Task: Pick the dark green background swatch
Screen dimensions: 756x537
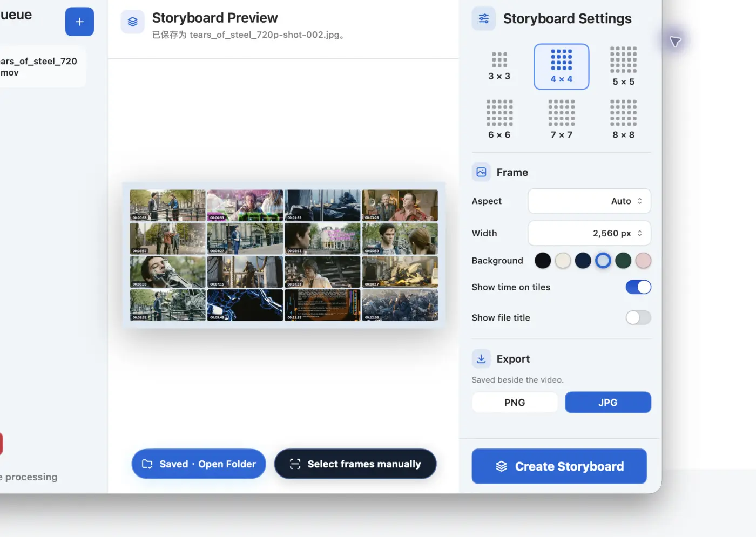Action: [623, 261]
